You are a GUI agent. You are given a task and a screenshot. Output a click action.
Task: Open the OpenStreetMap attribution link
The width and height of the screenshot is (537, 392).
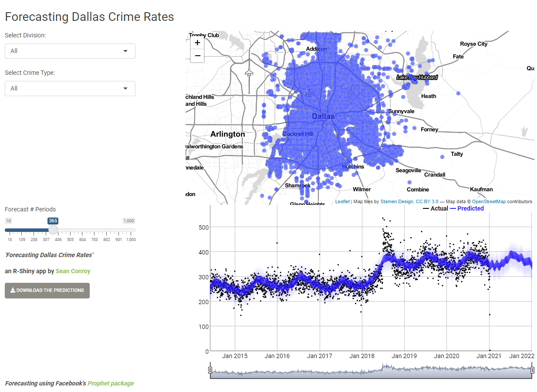(489, 201)
